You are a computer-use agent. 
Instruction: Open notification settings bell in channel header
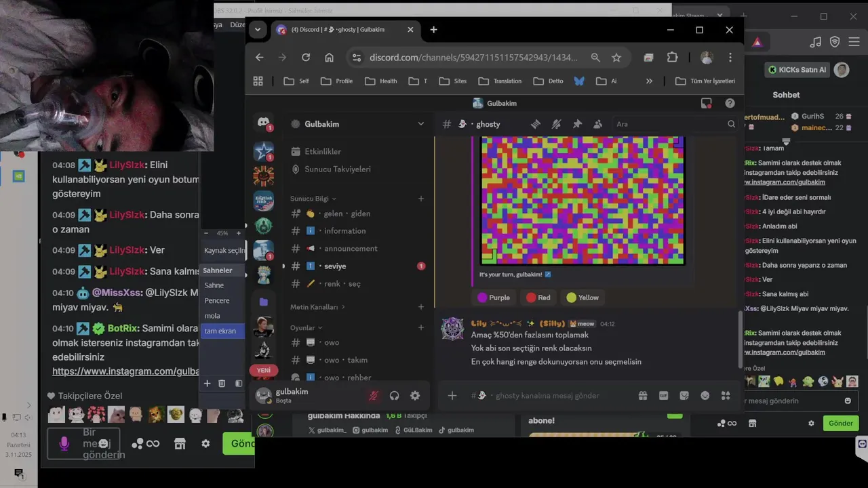556,124
